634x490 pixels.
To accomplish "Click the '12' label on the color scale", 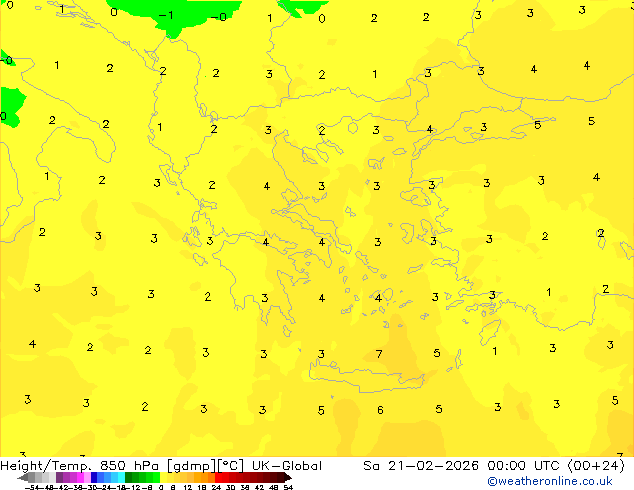I will coord(188,487).
